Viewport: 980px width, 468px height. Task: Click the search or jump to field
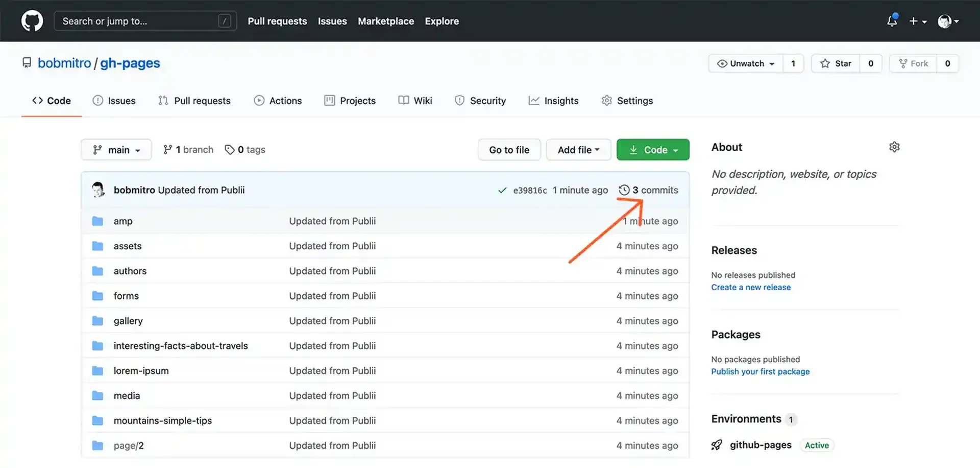(144, 21)
